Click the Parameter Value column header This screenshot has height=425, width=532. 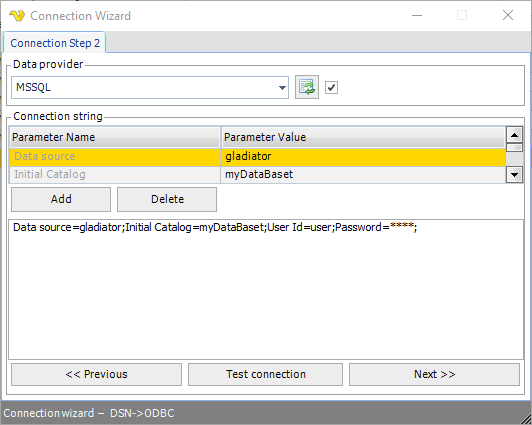click(363, 137)
